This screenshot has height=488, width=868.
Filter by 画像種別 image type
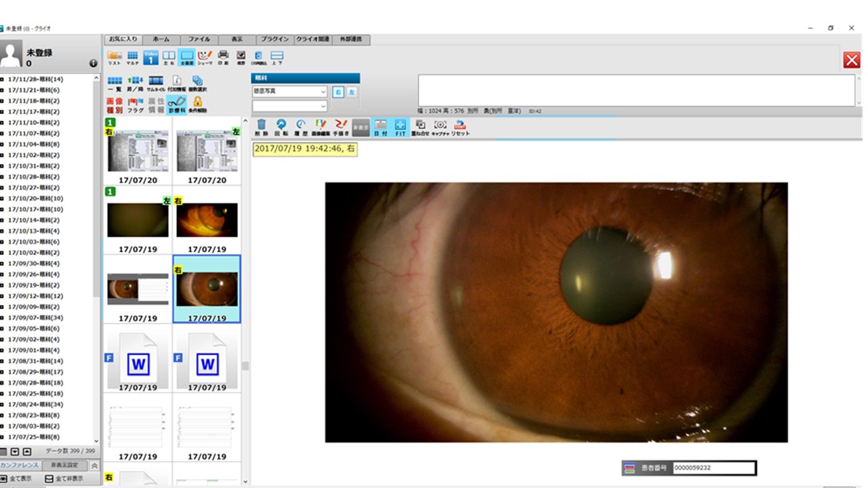(x=115, y=105)
